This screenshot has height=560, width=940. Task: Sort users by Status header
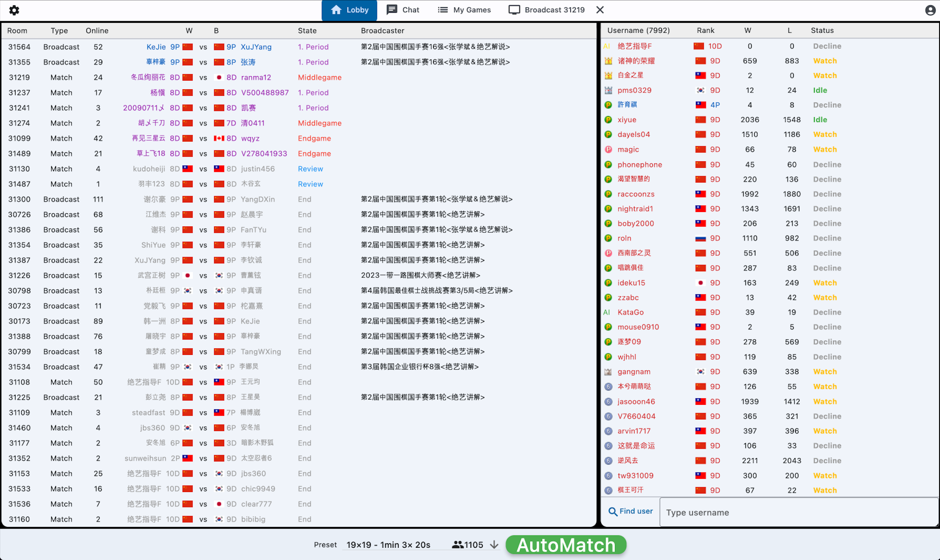click(x=822, y=30)
